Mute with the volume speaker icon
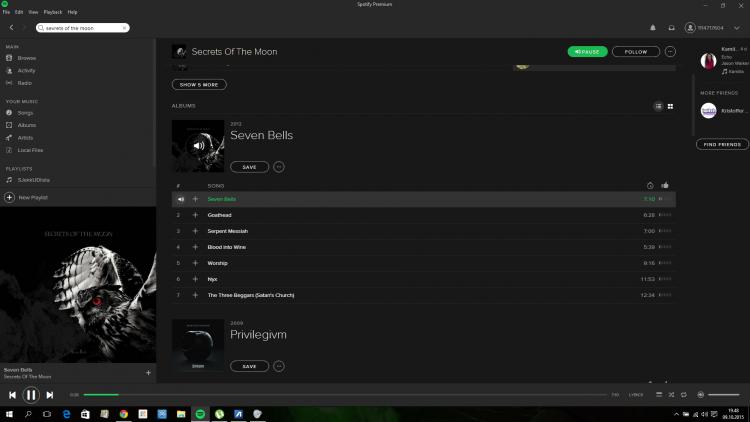 pyautogui.click(x=701, y=395)
